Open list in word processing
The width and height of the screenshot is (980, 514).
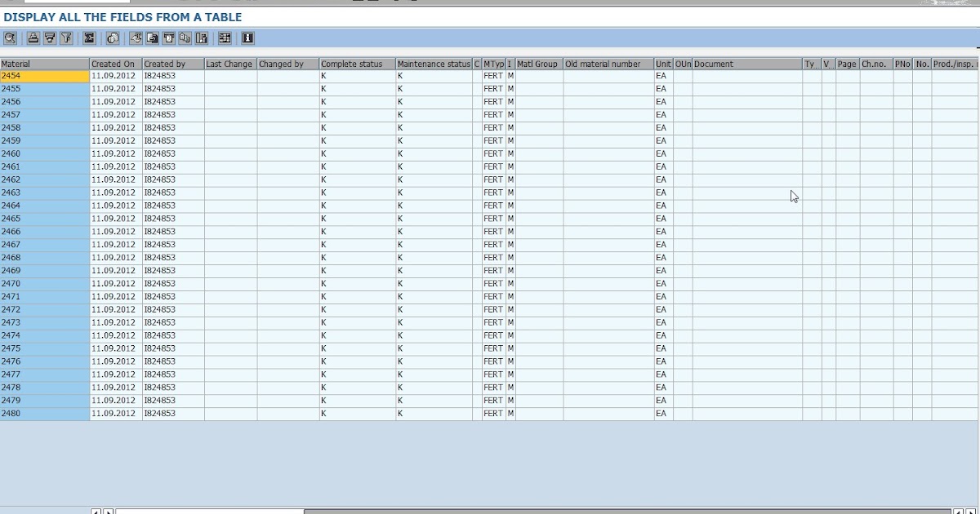pyautogui.click(x=169, y=38)
